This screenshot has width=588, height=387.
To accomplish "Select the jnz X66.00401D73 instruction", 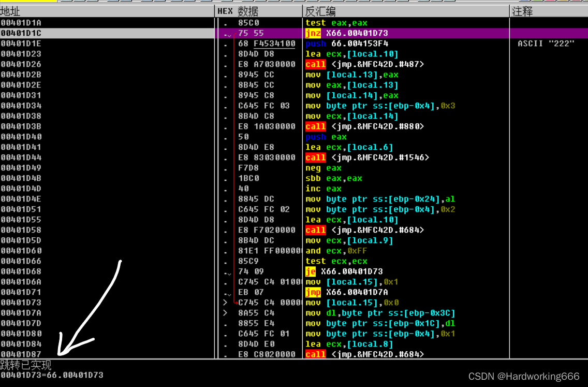I will point(347,33).
